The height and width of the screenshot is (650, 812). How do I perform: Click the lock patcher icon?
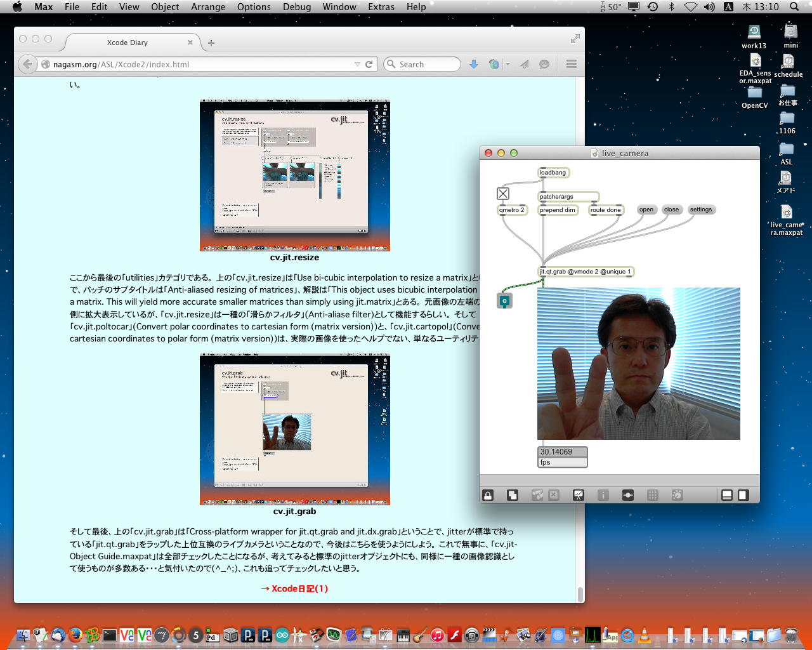pos(488,495)
